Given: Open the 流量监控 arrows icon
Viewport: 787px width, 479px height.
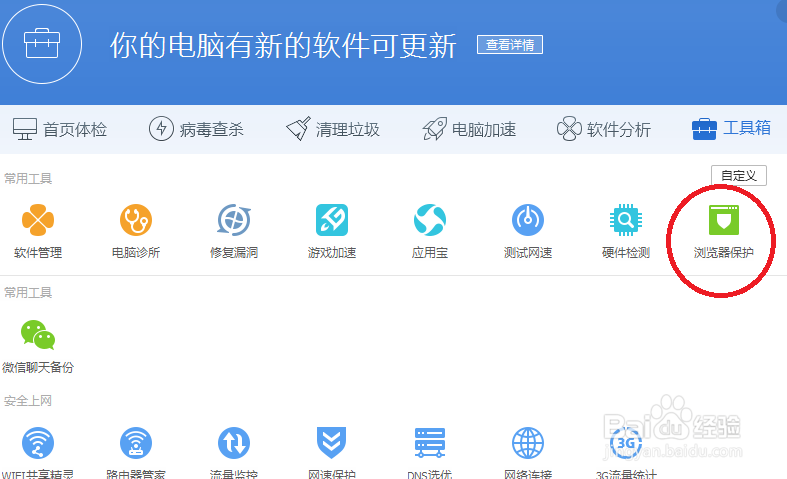Looking at the screenshot, I should click(x=234, y=443).
